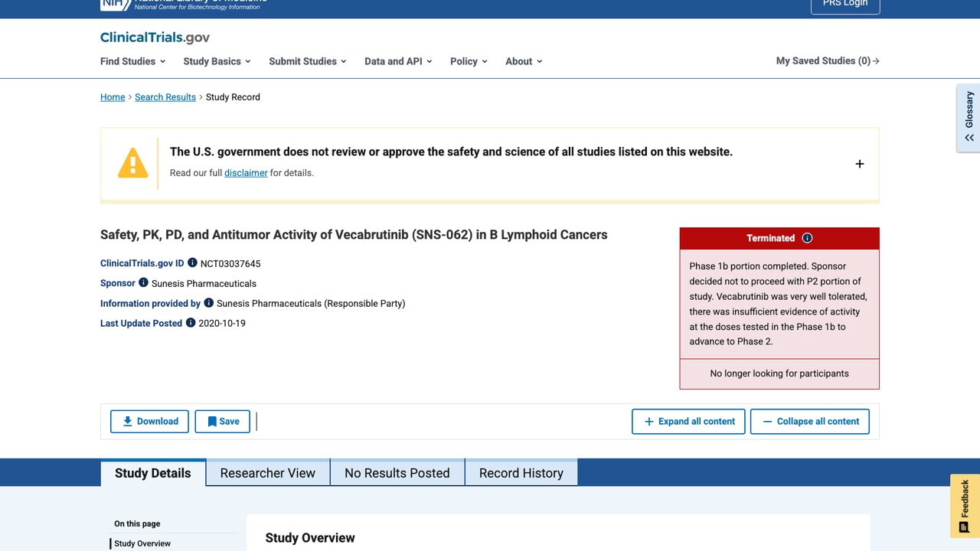Viewport: 980px width, 551px height.
Task: Click the NCT03037645 study ID text
Action: (x=230, y=264)
